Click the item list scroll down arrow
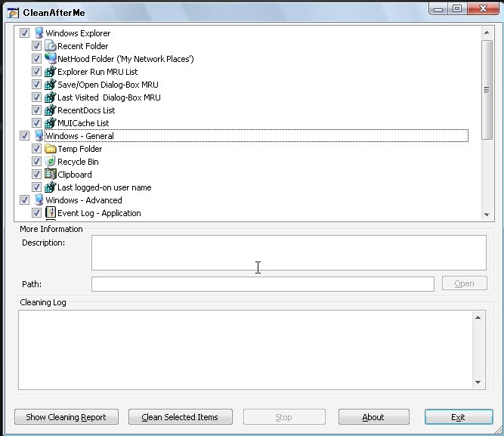This screenshot has height=436, width=504. pos(487,215)
